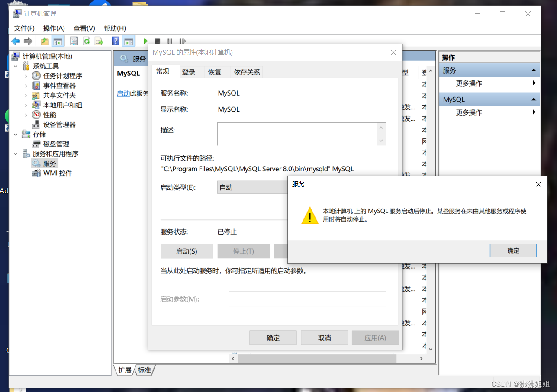Select 磁盘管理 in the tree

tap(56, 144)
